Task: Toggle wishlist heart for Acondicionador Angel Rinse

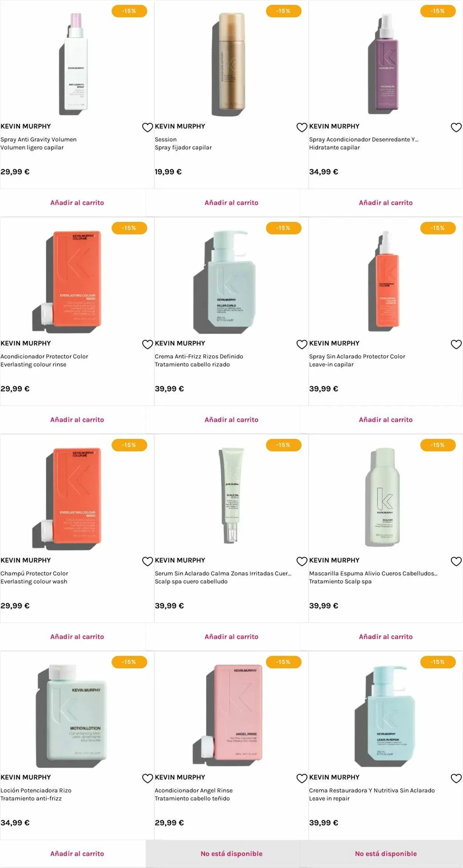Action: pos(302,778)
